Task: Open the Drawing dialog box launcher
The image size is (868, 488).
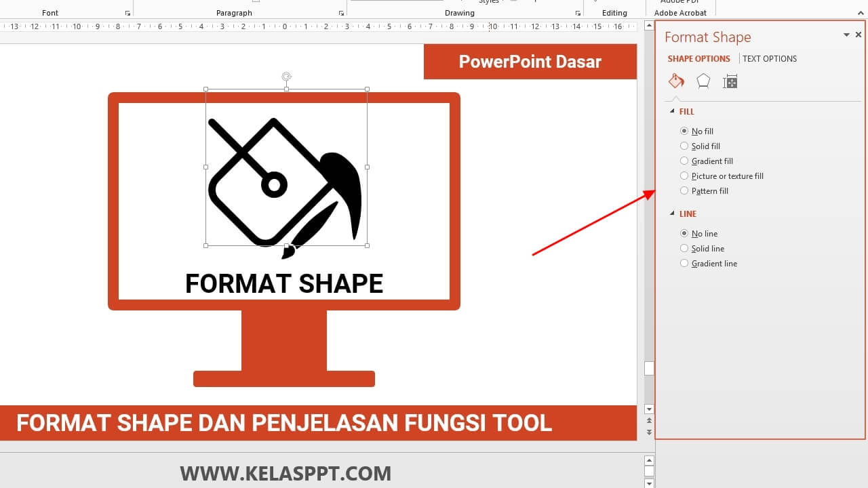Action: [x=578, y=12]
